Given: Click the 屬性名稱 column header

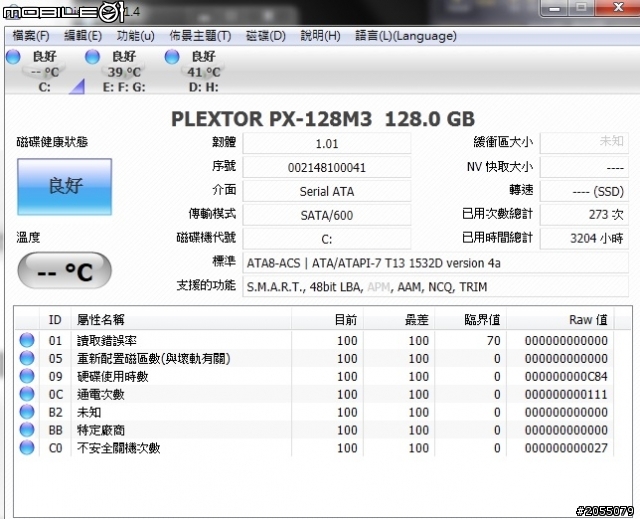Looking at the screenshot, I should [x=181, y=320].
